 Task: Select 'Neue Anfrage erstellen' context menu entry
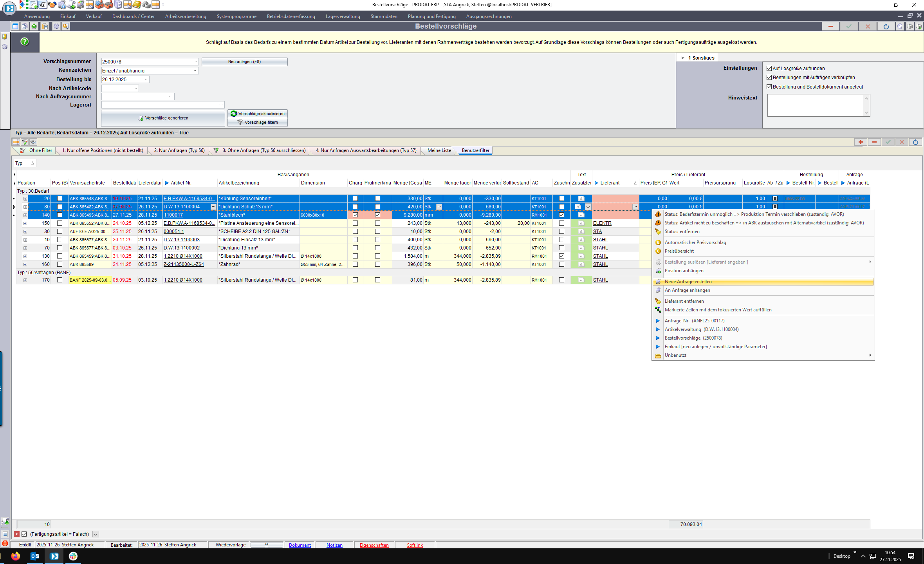(688, 282)
